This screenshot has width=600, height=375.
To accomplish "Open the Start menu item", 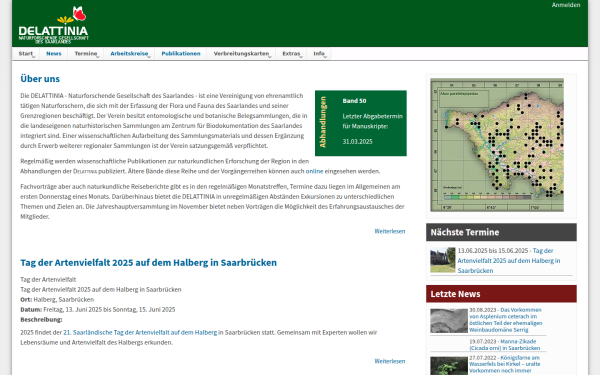I will point(25,54).
